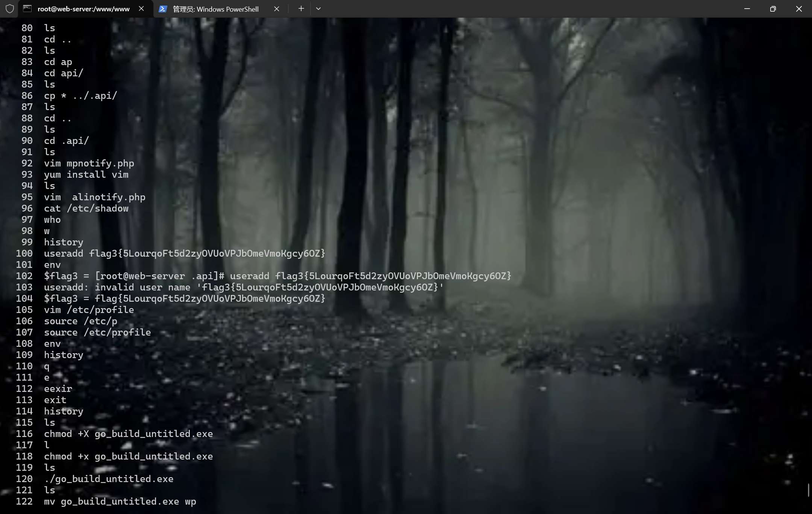This screenshot has height=514, width=812.
Task: Open a new tab with plus icon
Action: [301, 9]
